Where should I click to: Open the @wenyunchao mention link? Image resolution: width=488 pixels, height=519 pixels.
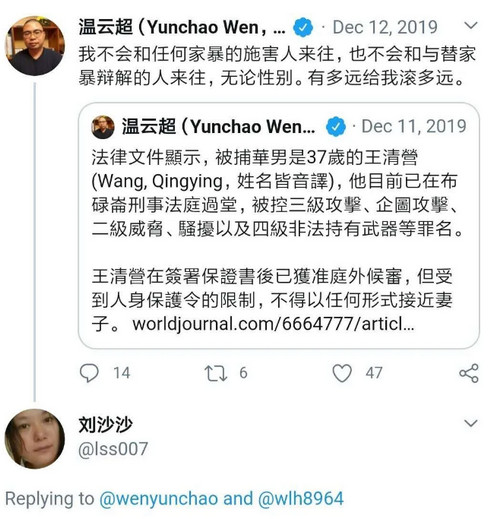[x=159, y=499]
